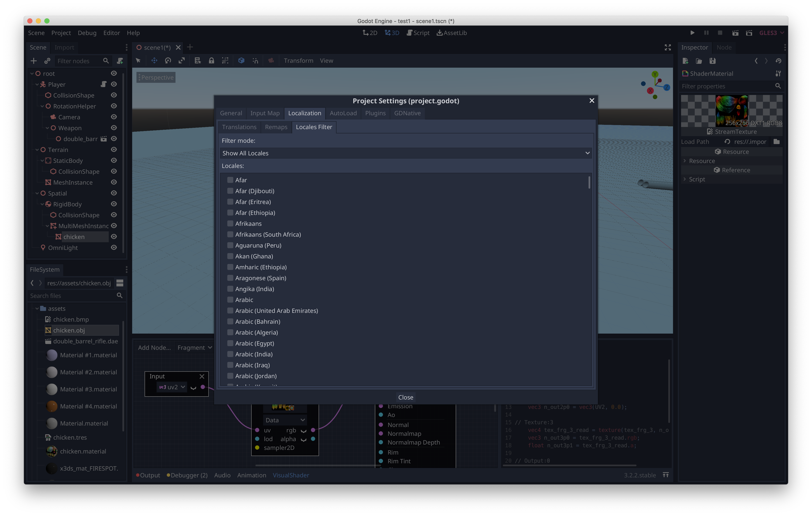Open Inspector history icon
The height and width of the screenshot is (516, 812).
778,61
